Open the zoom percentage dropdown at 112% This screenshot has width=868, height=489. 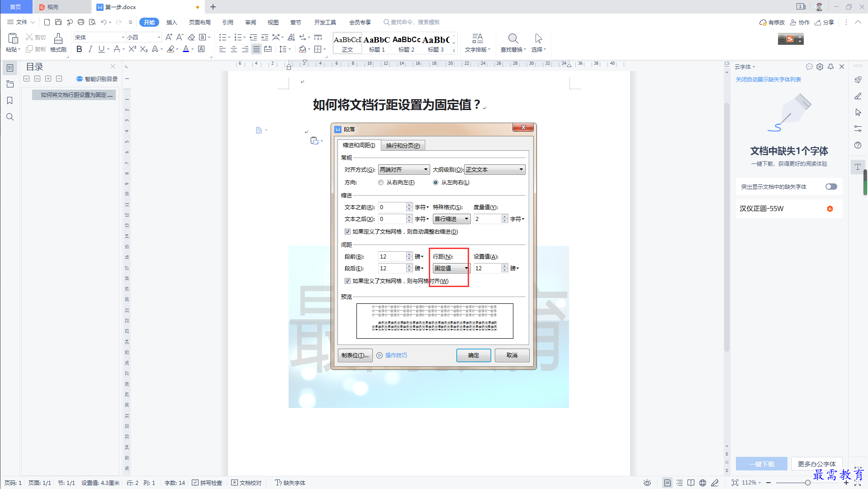click(751, 483)
